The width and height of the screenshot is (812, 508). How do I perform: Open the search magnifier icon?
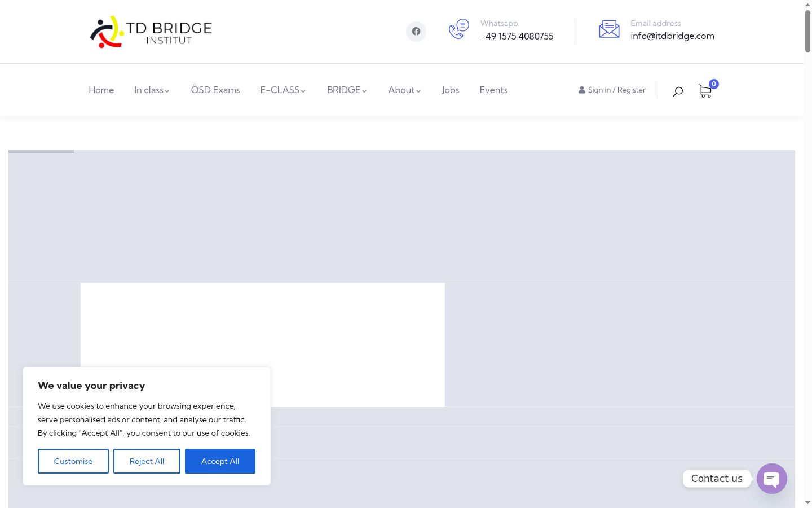[x=678, y=91]
